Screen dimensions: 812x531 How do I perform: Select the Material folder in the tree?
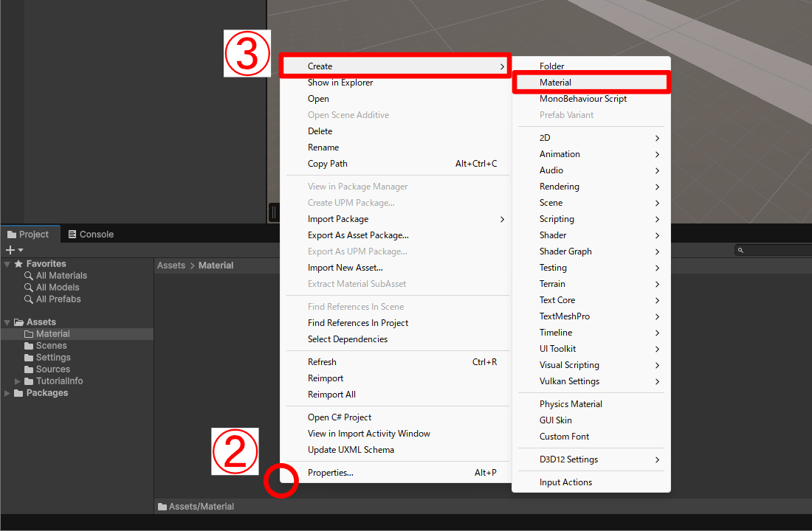(x=52, y=334)
